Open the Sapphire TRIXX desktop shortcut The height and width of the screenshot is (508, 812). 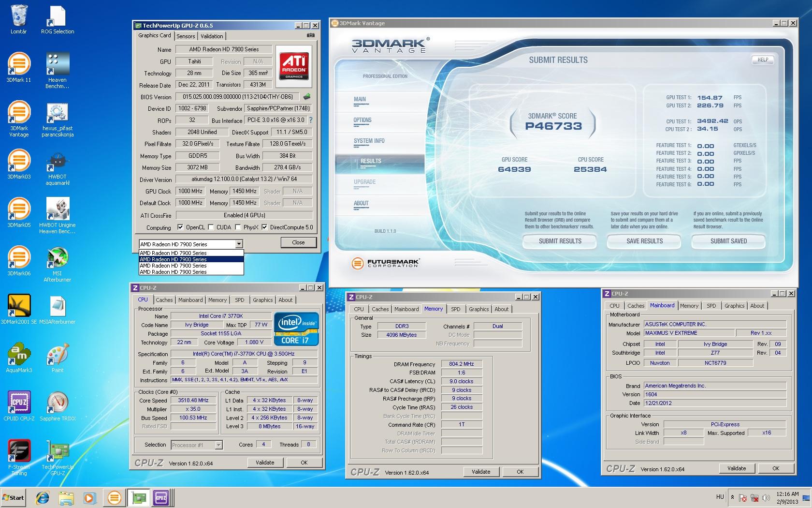pos(58,406)
